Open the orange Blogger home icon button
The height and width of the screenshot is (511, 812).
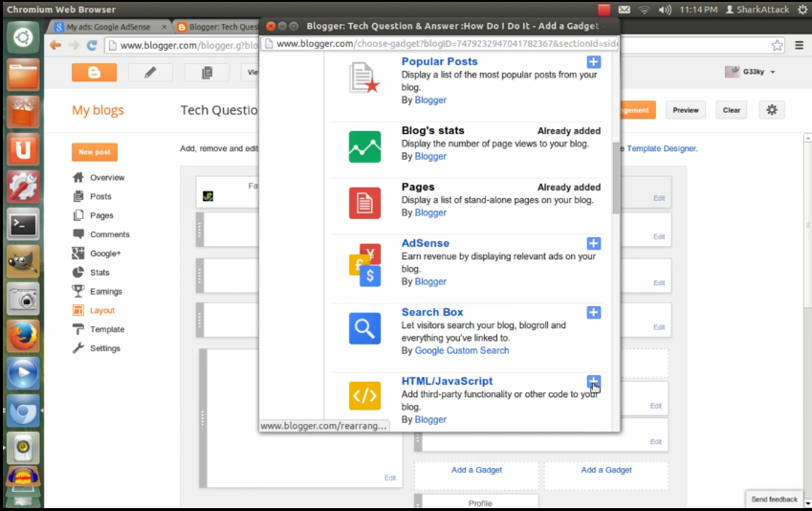95,73
